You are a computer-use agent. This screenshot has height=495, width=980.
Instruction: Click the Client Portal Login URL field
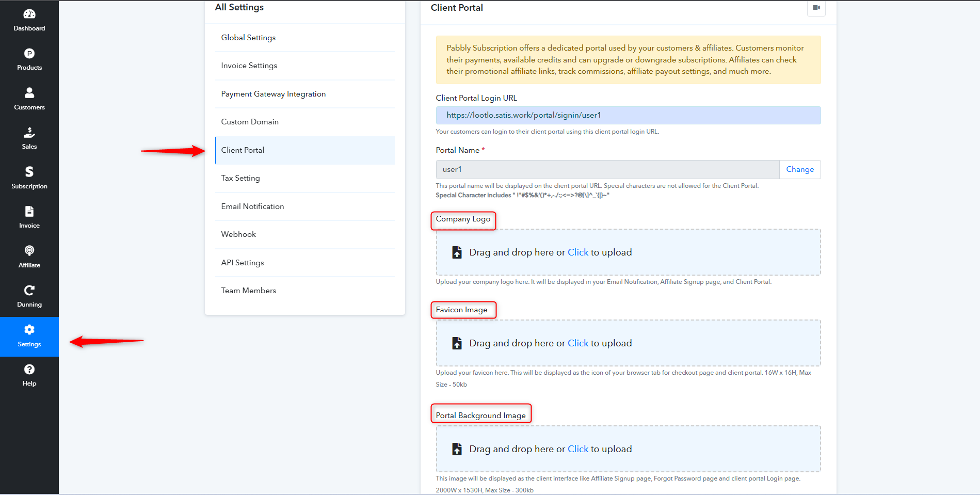click(628, 115)
